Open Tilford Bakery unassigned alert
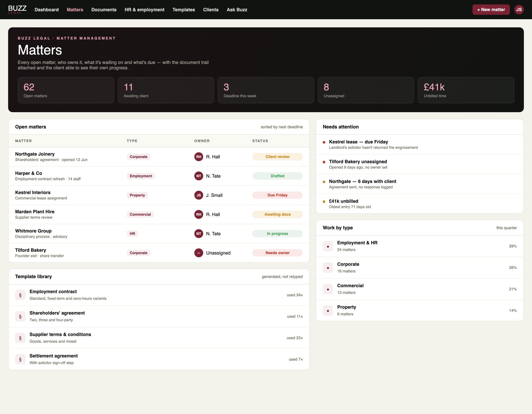This screenshot has height=414, width=532. 420,164
